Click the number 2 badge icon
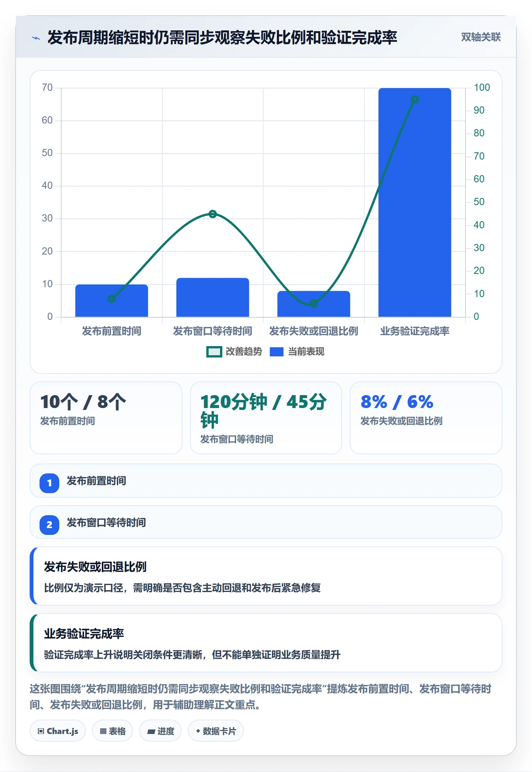Screen dimensions: 532x772 (49, 525)
